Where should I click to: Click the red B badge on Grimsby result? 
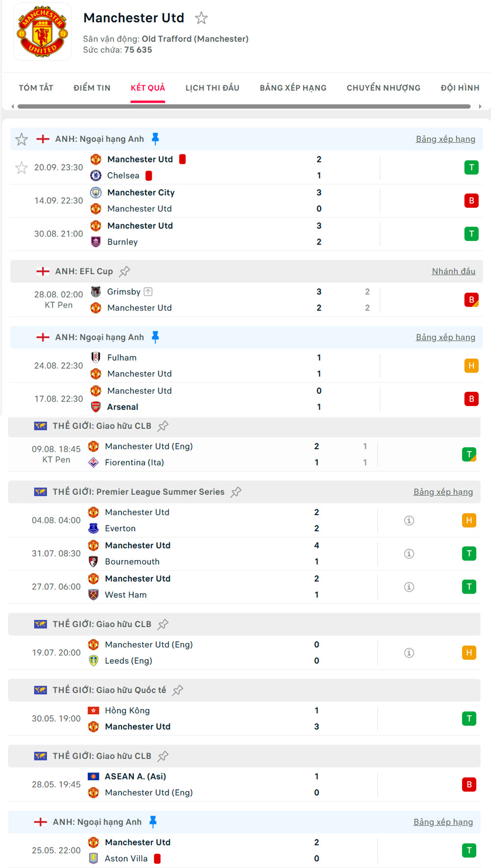pyautogui.click(x=471, y=299)
